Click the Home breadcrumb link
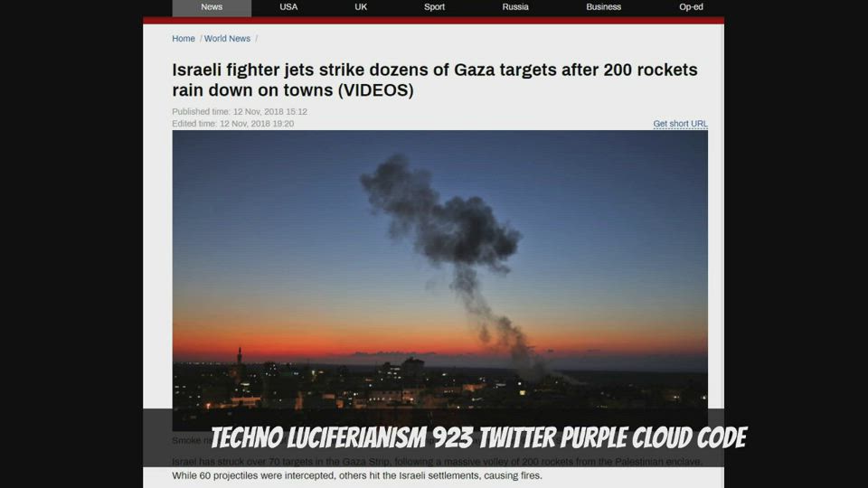This screenshot has height=488, width=868. [184, 39]
